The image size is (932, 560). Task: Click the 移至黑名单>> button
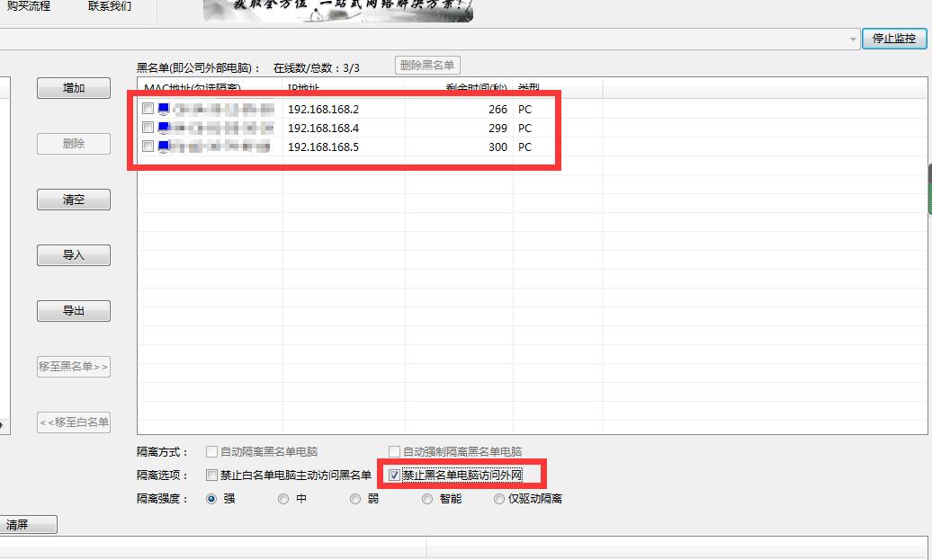click(x=74, y=367)
